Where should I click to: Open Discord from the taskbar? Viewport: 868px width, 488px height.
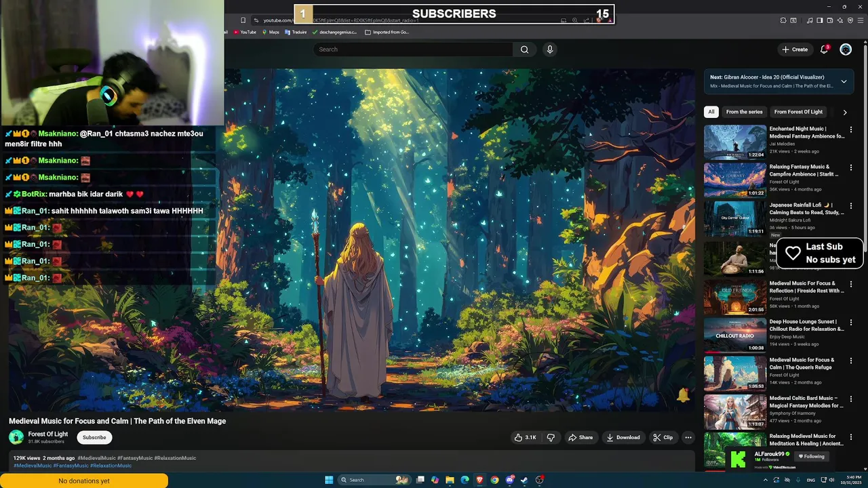click(509, 480)
